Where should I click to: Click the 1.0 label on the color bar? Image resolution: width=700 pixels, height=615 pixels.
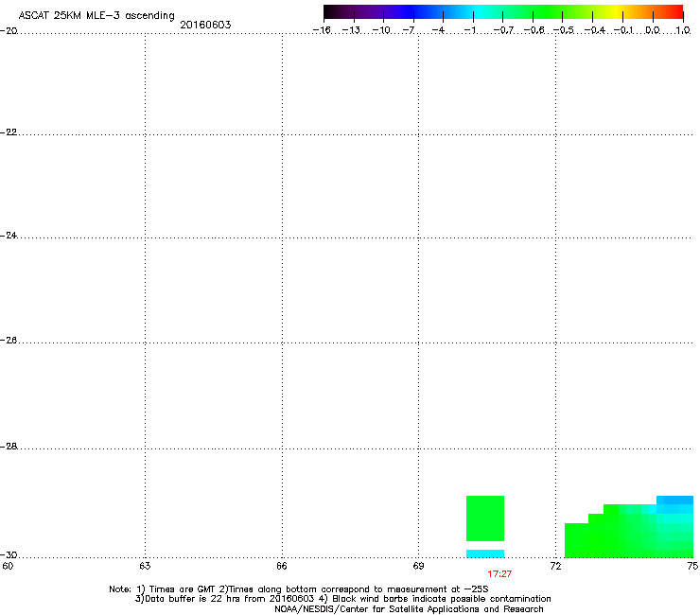click(x=683, y=30)
